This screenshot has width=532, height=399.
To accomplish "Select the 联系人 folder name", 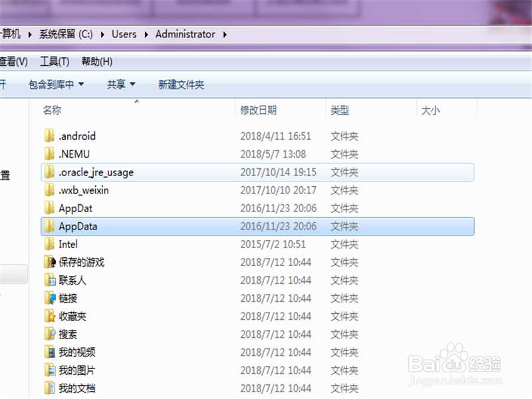I will [x=72, y=280].
